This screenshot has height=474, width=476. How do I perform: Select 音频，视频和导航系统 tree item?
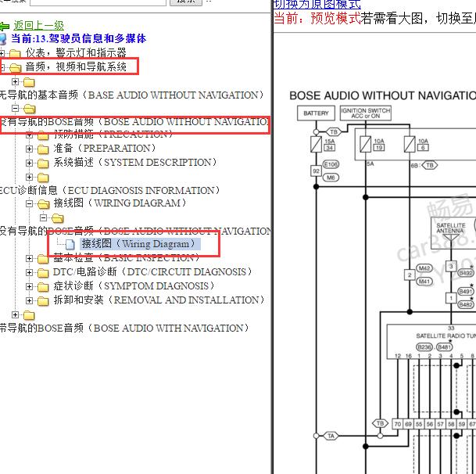(76, 66)
